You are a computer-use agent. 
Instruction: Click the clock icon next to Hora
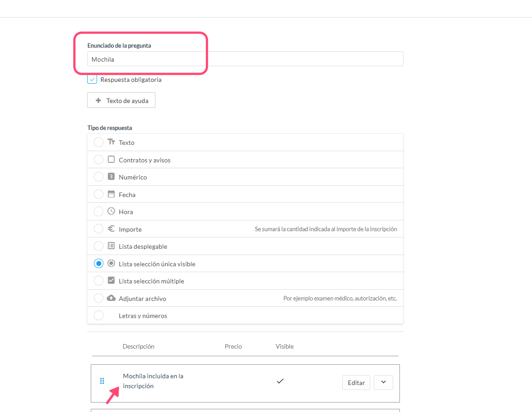tap(111, 211)
